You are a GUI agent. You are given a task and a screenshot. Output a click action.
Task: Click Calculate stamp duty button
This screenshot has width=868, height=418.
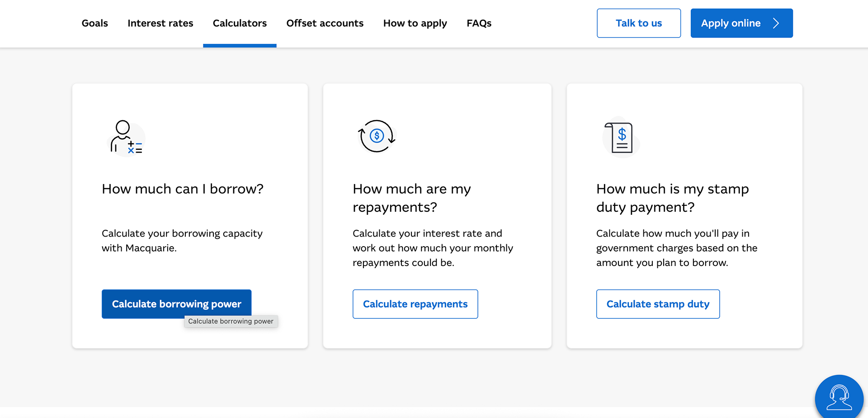point(658,304)
